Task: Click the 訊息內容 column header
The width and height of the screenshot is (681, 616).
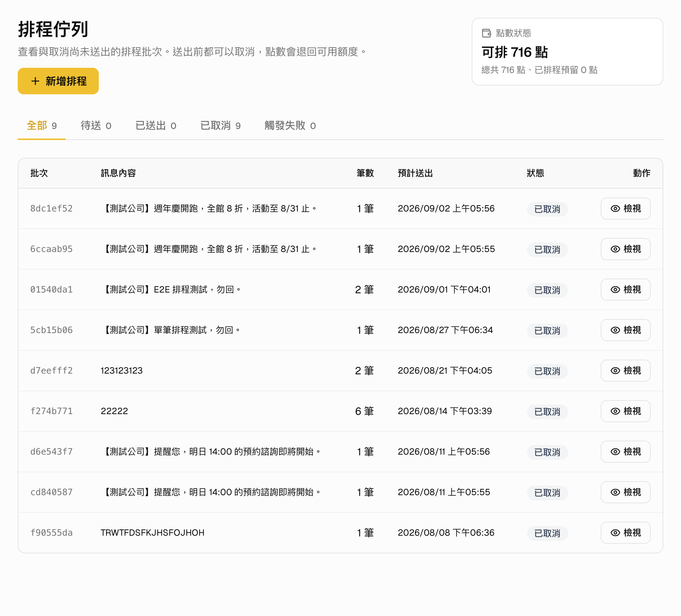Action: (118, 173)
